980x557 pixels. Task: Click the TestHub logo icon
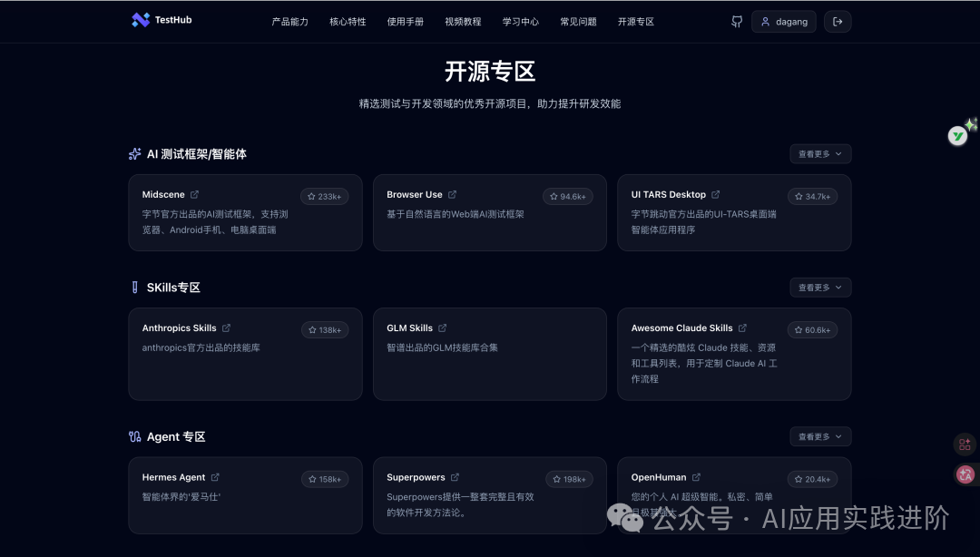click(141, 20)
